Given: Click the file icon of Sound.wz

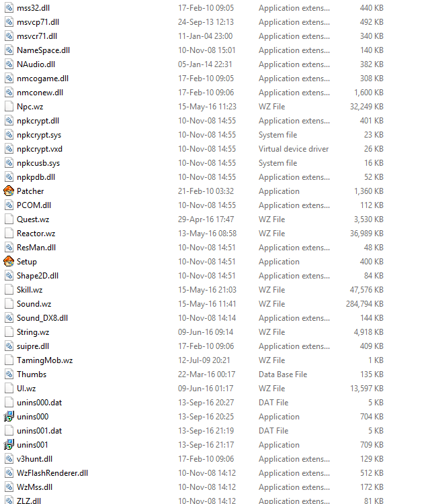Looking at the screenshot, I should 9,304.
